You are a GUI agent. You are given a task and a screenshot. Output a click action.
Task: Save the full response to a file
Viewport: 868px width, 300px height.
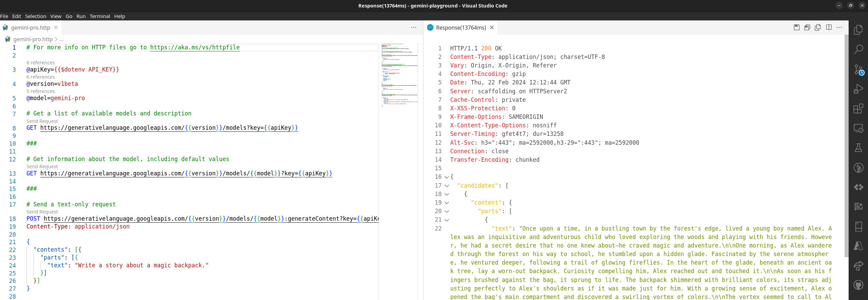(x=797, y=28)
